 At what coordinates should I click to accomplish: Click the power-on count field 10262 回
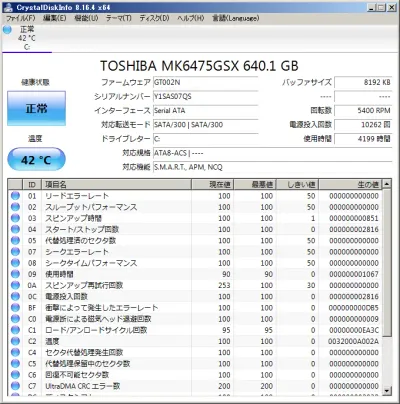pos(363,125)
